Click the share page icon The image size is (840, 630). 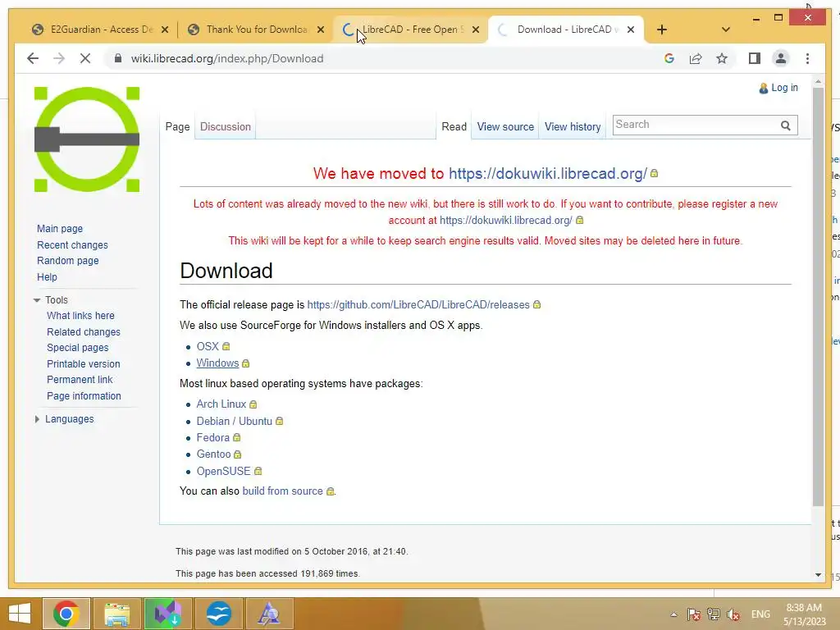[696, 58]
